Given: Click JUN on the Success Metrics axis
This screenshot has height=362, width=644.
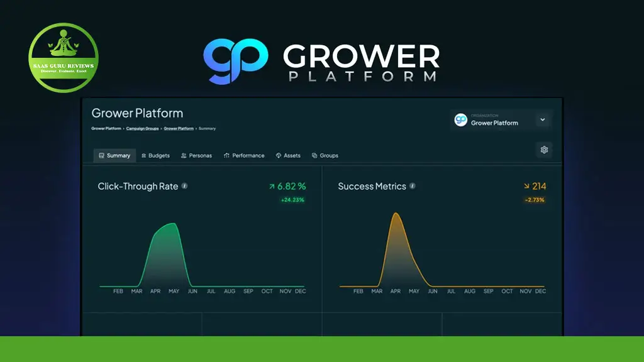Looking at the screenshot, I should coord(433,291).
